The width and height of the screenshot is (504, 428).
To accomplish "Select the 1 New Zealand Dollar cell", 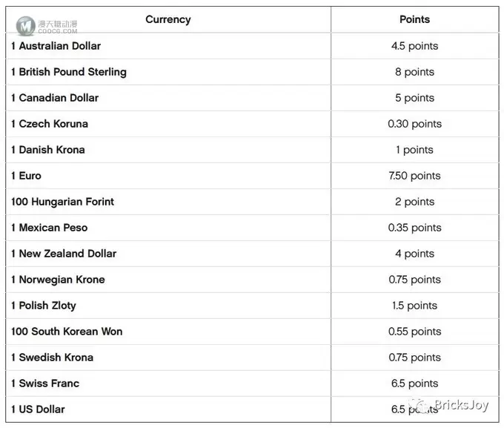I will 168,254.
